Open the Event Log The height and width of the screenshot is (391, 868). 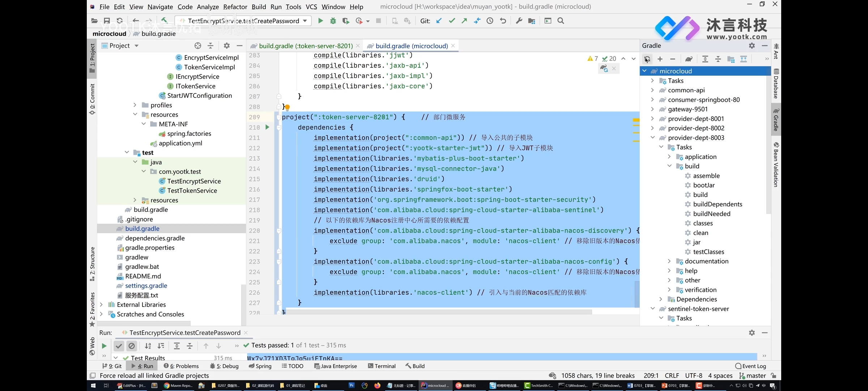point(751,366)
